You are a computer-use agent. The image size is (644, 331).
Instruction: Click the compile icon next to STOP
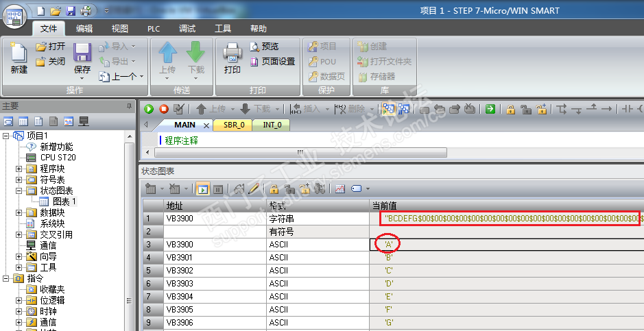coord(179,109)
